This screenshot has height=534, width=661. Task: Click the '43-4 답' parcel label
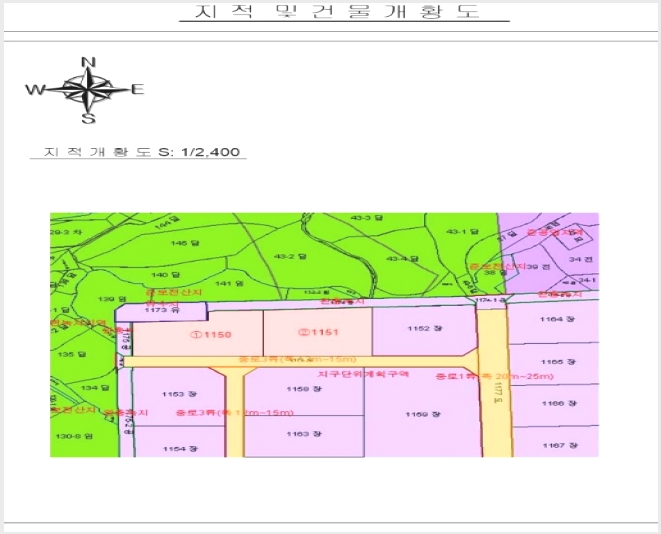[402, 258]
